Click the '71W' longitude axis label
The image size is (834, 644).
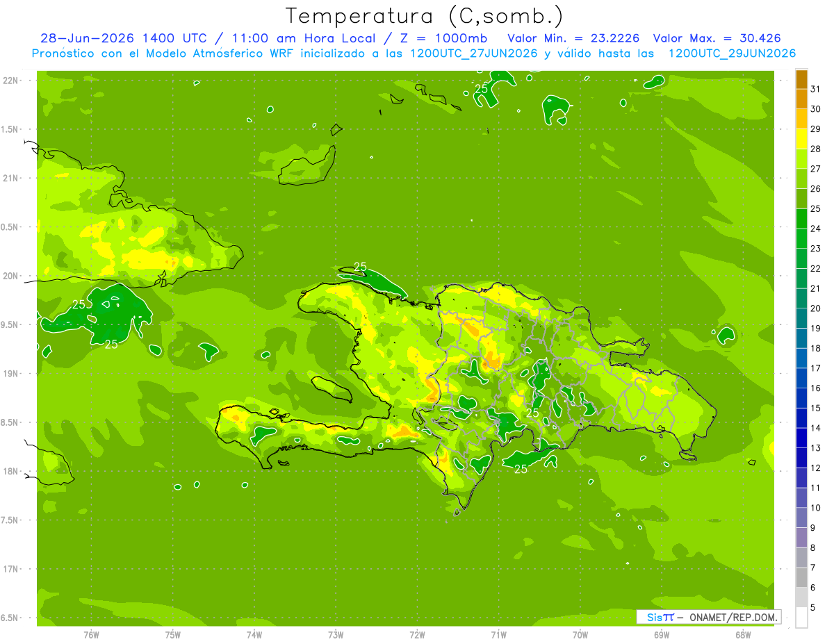(498, 636)
